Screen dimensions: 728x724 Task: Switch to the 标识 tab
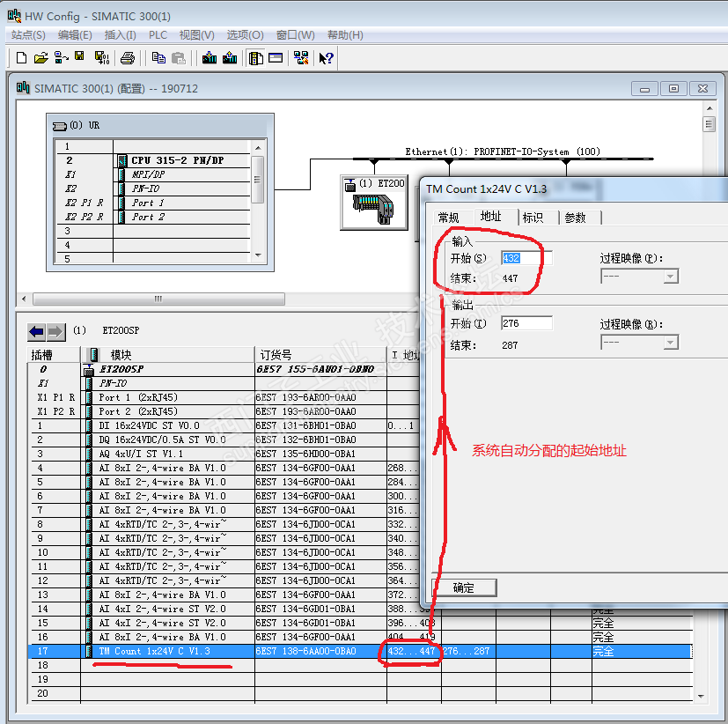pyautogui.click(x=533, y=218)
